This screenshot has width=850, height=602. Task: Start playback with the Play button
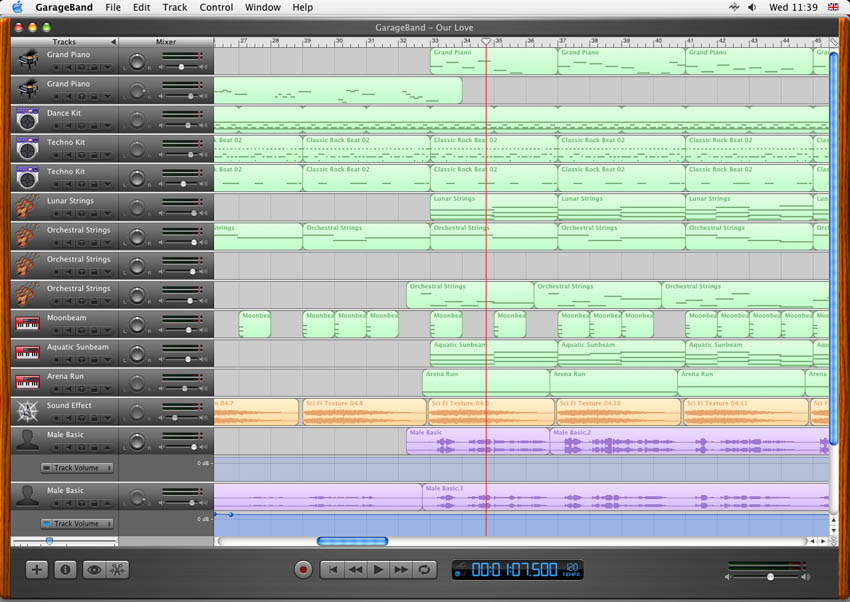(378, 569)
